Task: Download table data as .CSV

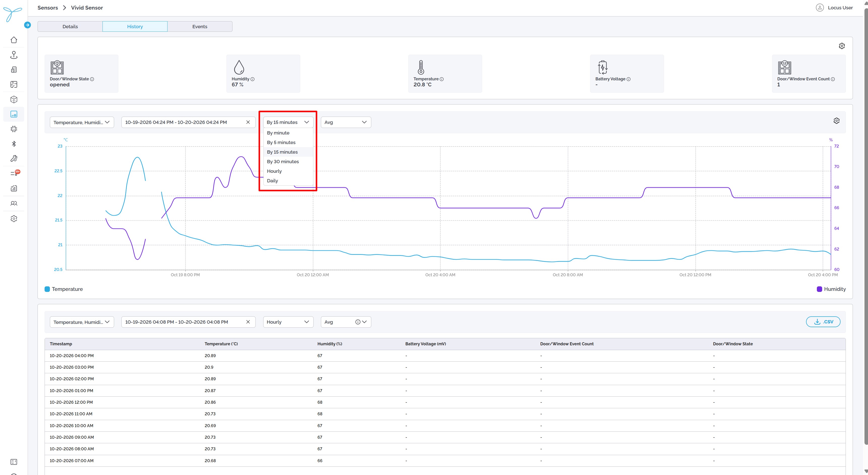Action: pos(823,322)
